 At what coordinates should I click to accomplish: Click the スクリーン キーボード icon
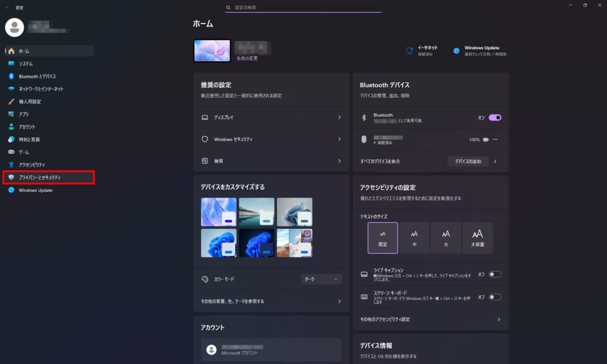click(364, 297)
